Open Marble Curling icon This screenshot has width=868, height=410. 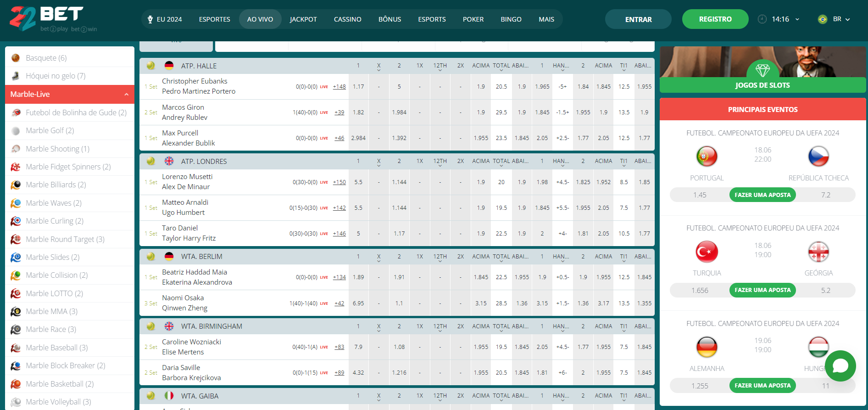tap(16, 221)
